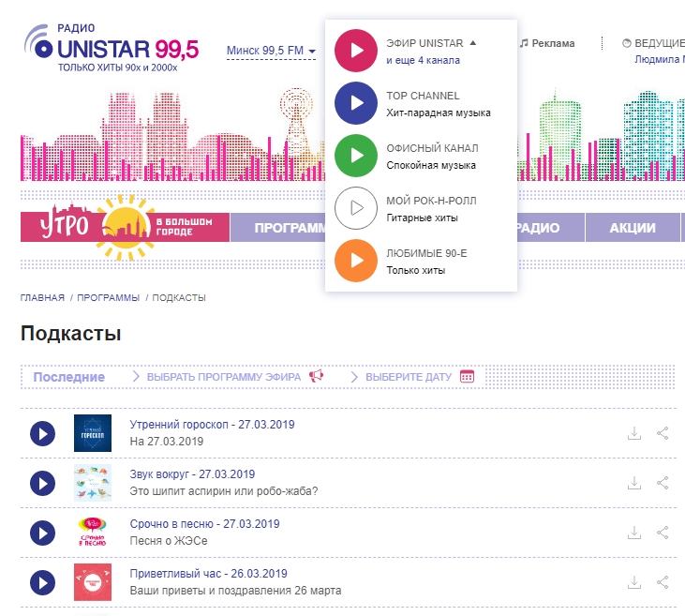Click the Срочно в песню thumbnail
Screen dimensions: 685x616
click(93, 532)
